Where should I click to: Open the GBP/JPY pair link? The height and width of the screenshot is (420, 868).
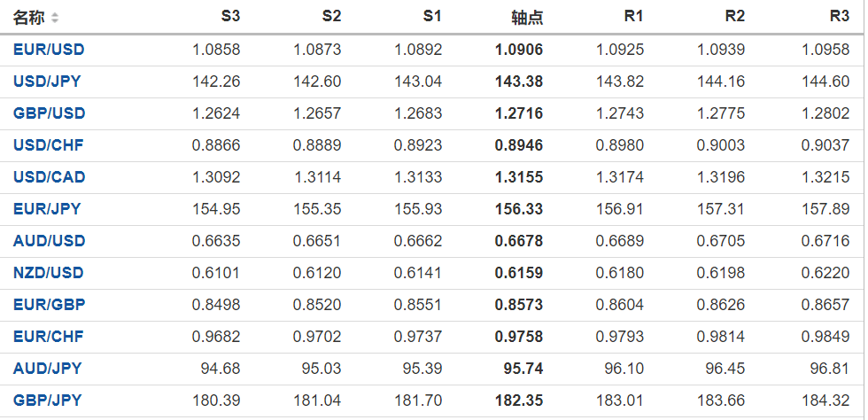(47, 401)
